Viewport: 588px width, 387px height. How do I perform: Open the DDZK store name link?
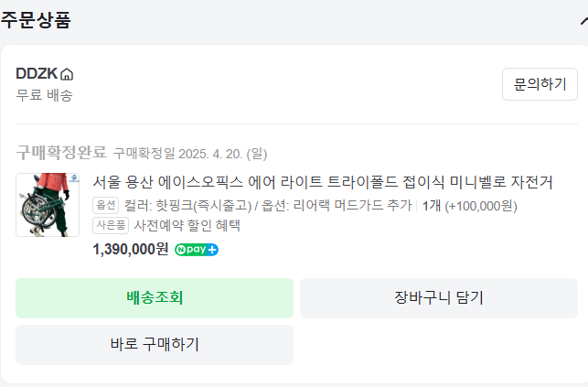[x=37, y=74]
